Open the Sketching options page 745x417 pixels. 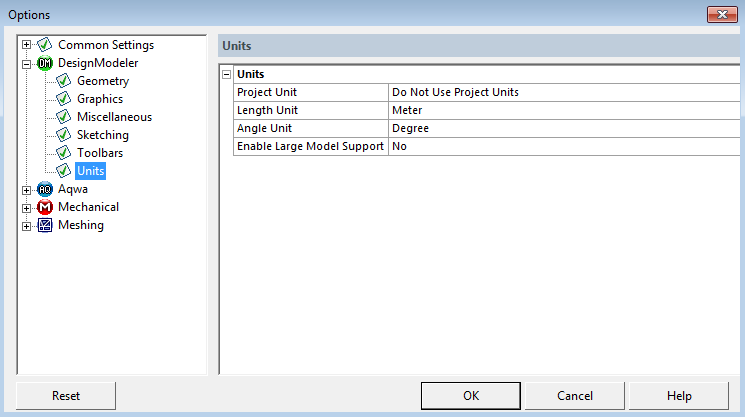pyautogui.click(x=103, y=135)
